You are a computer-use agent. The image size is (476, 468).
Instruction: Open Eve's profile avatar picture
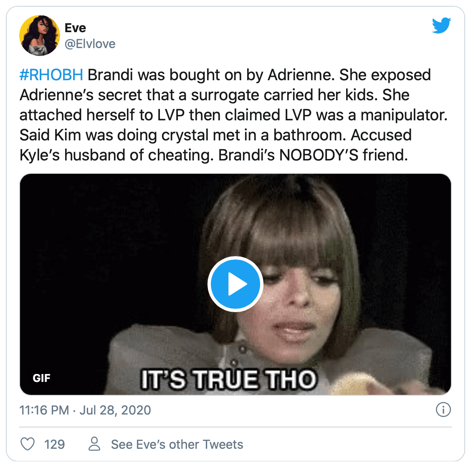[40, 36]
